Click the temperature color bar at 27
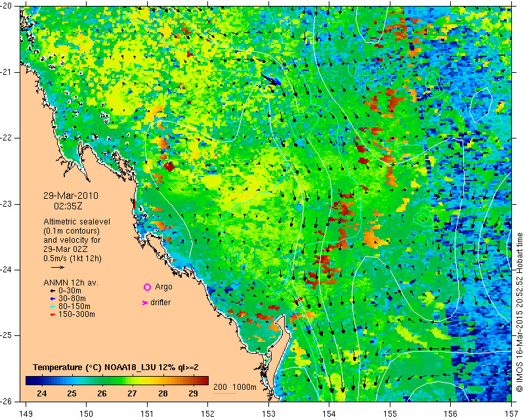 click(x=133, y=381)
